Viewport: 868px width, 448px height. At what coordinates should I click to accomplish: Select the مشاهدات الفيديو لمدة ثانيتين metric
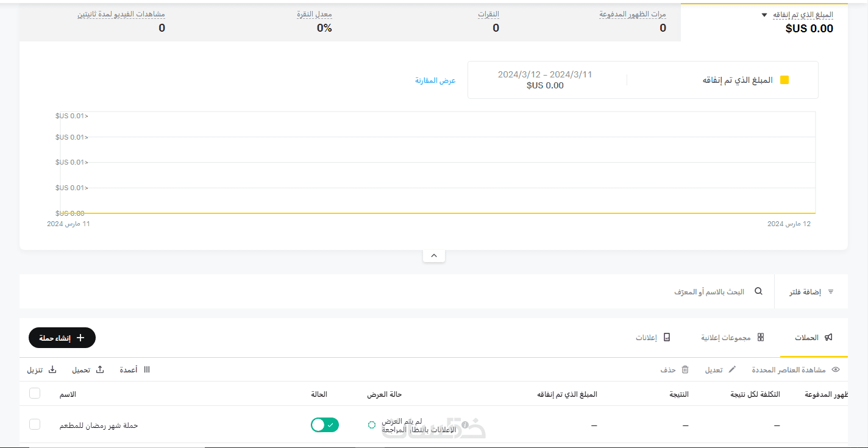[121, 21]
